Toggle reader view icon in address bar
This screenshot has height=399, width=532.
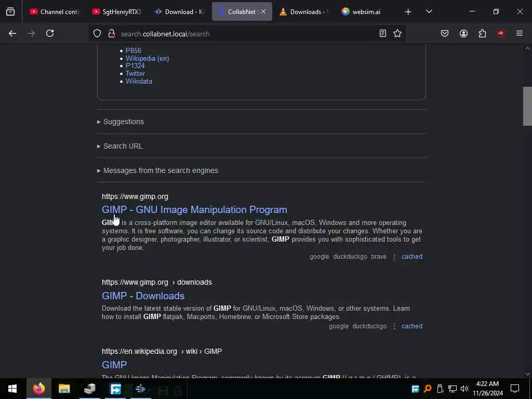(x=383, y=33)
